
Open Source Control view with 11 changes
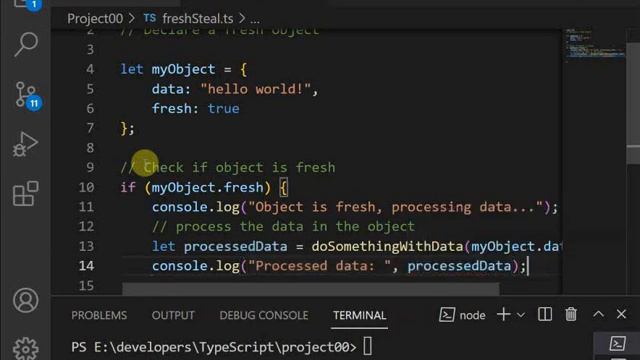click(27, 96)
